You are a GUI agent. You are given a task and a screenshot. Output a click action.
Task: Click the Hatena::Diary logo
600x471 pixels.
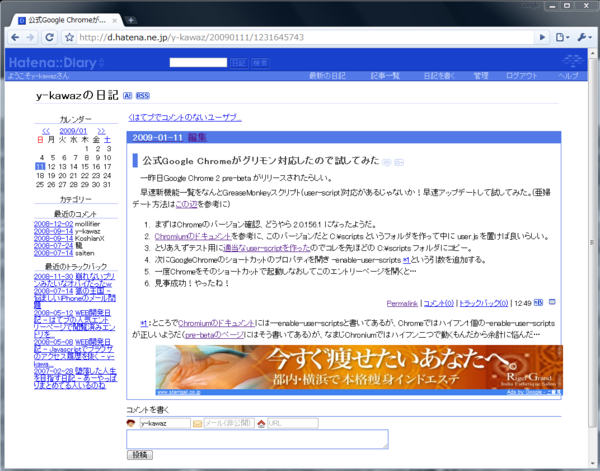point(52,63)
